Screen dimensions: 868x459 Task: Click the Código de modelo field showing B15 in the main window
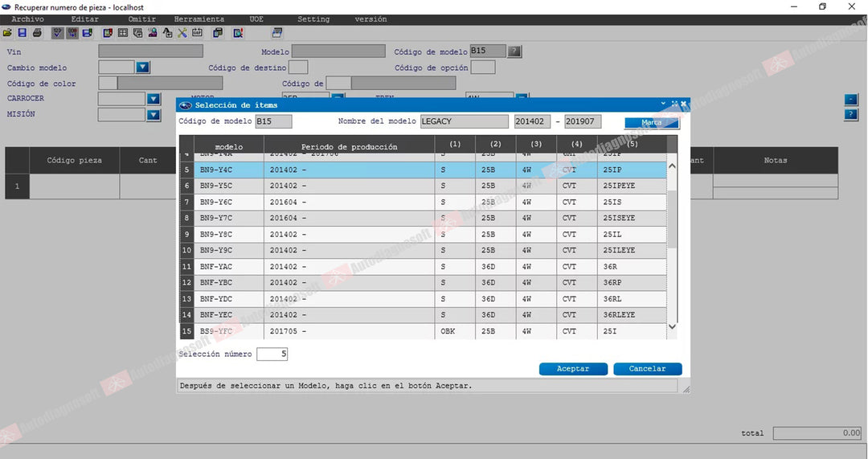point(488,51)
